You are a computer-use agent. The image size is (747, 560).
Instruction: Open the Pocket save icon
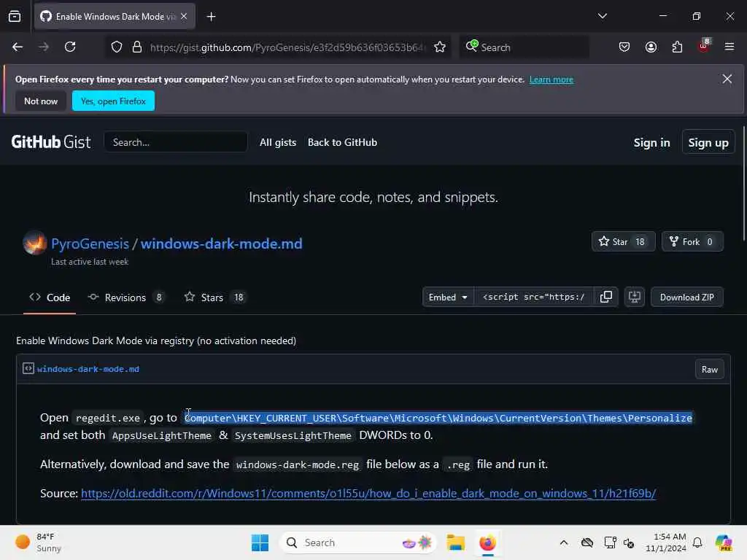pos(624,47)
